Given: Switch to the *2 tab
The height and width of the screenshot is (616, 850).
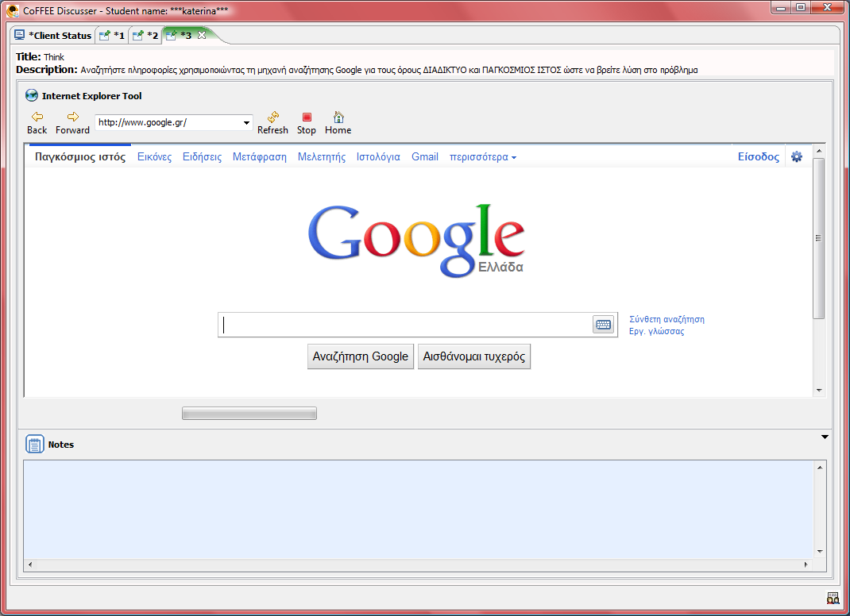Looking at the screenshot, I should (145, 35).
